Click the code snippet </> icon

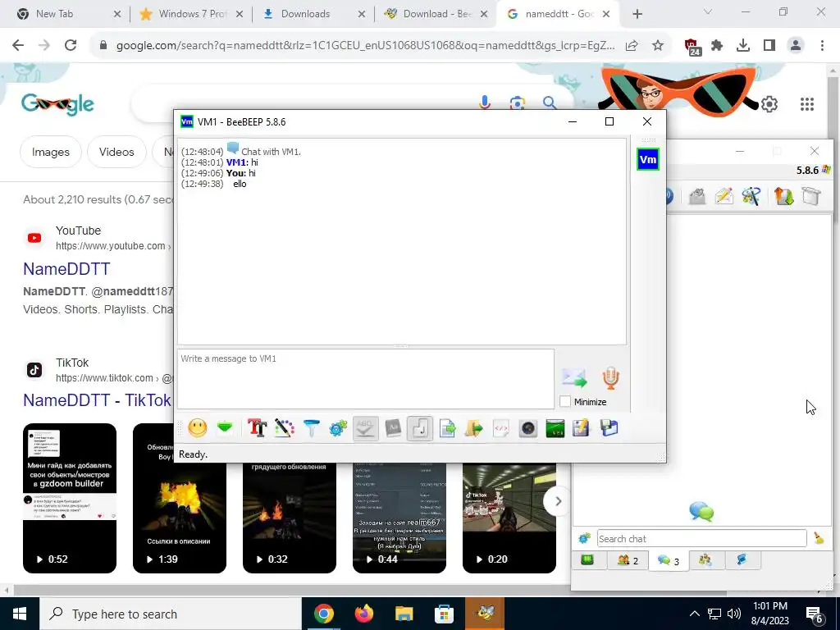point(501,428)
